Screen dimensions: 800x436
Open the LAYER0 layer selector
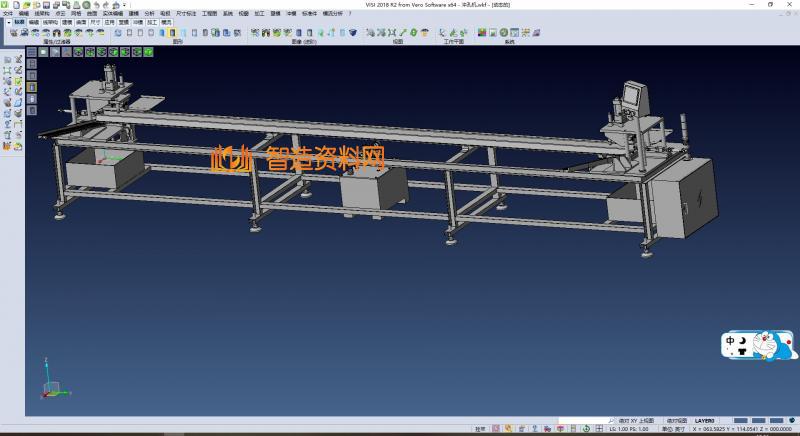pyautogui.click(x=706, y=421)
